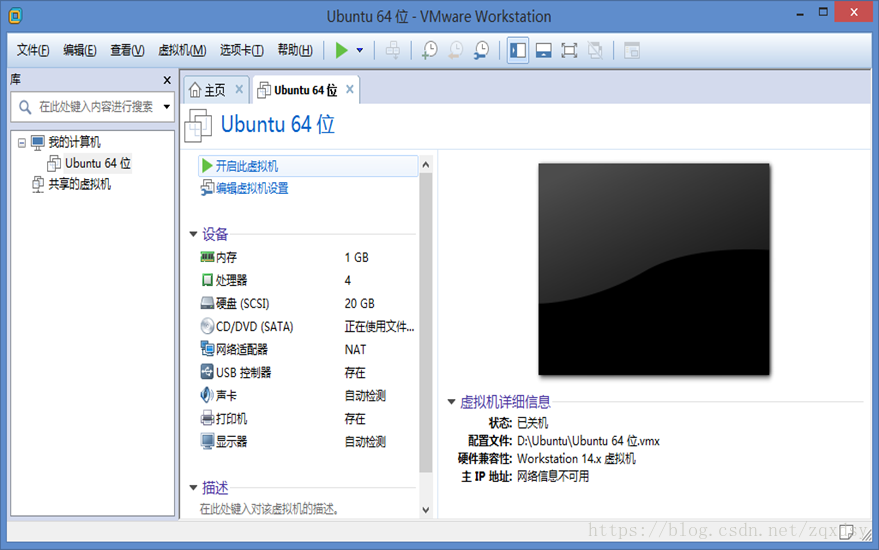
Task: Open the 查看(V) menu
Action: (127, 50)
